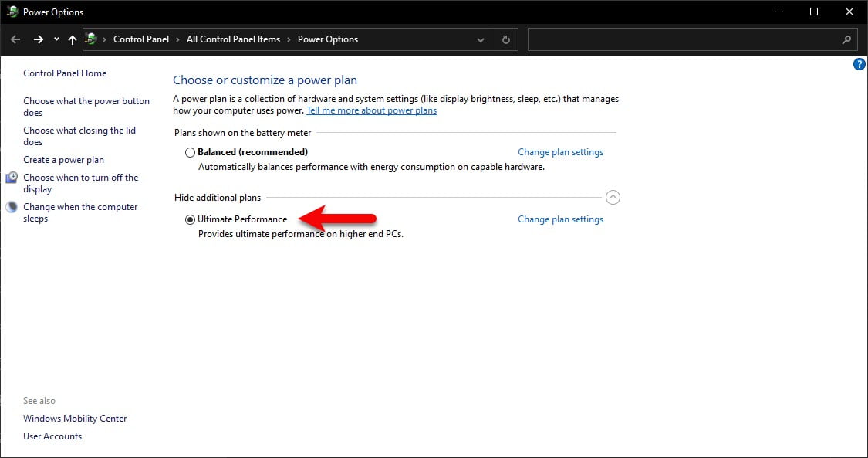Go back with the Back arrow

15,39
